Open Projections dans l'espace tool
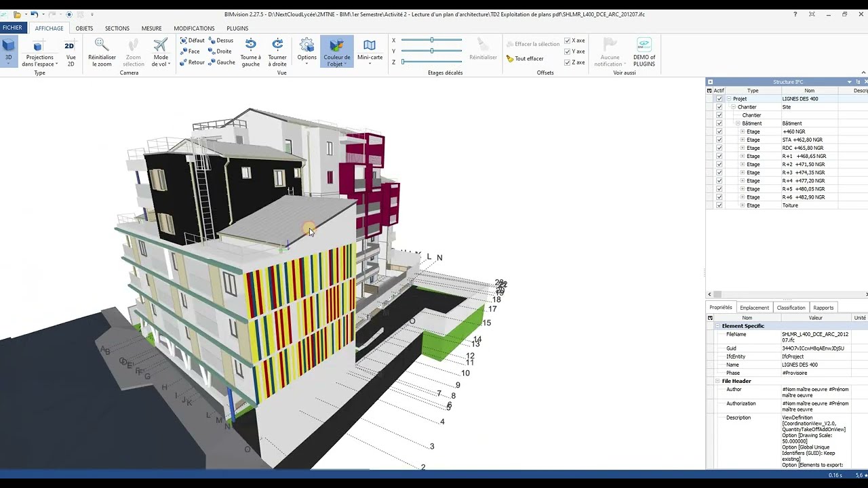Viewport: 868px width, 488px height. [39, 52]
